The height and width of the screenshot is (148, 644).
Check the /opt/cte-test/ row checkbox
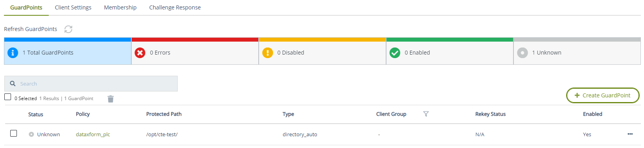pyautogui.click(x=13, y=133)
